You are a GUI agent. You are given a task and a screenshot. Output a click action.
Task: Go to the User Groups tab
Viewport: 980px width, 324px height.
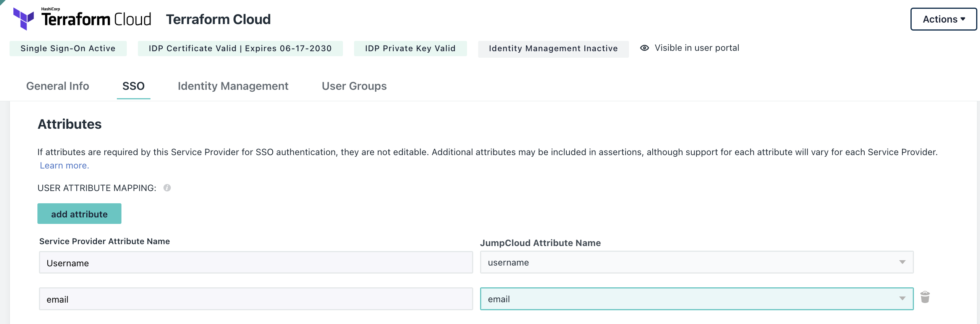coord(354,86)
